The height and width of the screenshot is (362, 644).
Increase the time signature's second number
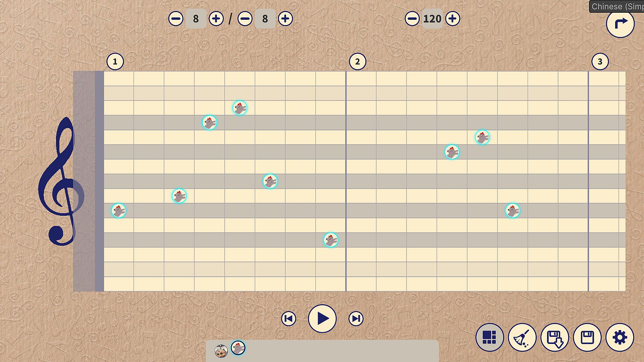coord(285,18)
